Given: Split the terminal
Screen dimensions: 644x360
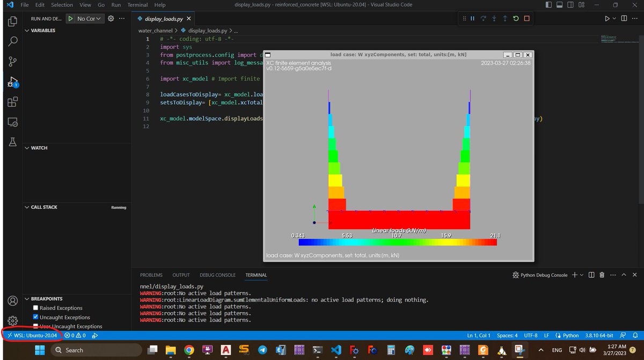Looking at the screenshot, I should (x=591, y=275).
